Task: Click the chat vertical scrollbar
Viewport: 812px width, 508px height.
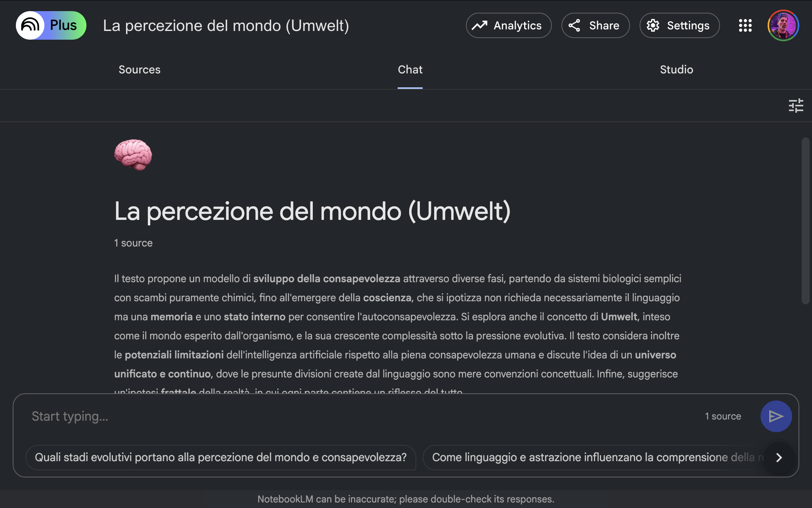Action: [x=805, y=221]
